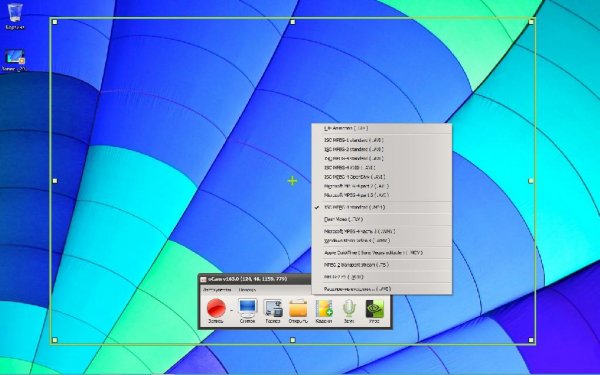
Task: Click the bottom-right selection corner handle
Action: point(531,340)
